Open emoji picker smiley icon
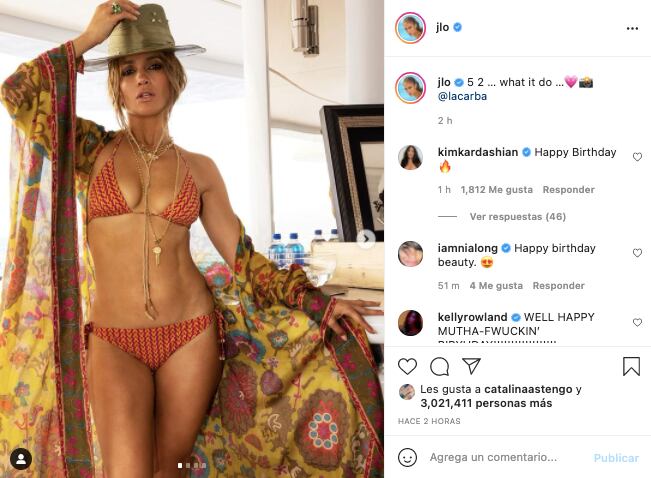 pos(407,457)
